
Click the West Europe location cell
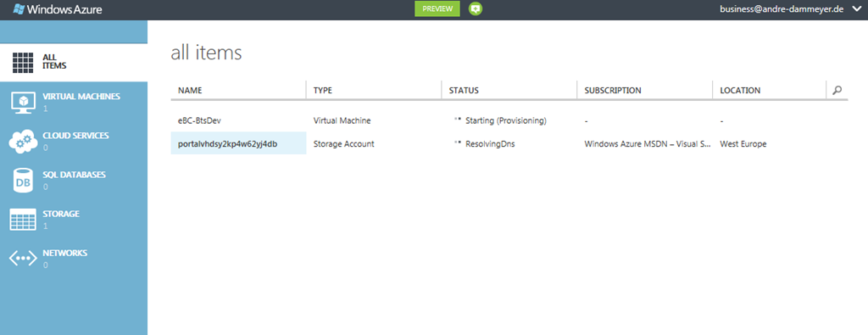(743, 144)
